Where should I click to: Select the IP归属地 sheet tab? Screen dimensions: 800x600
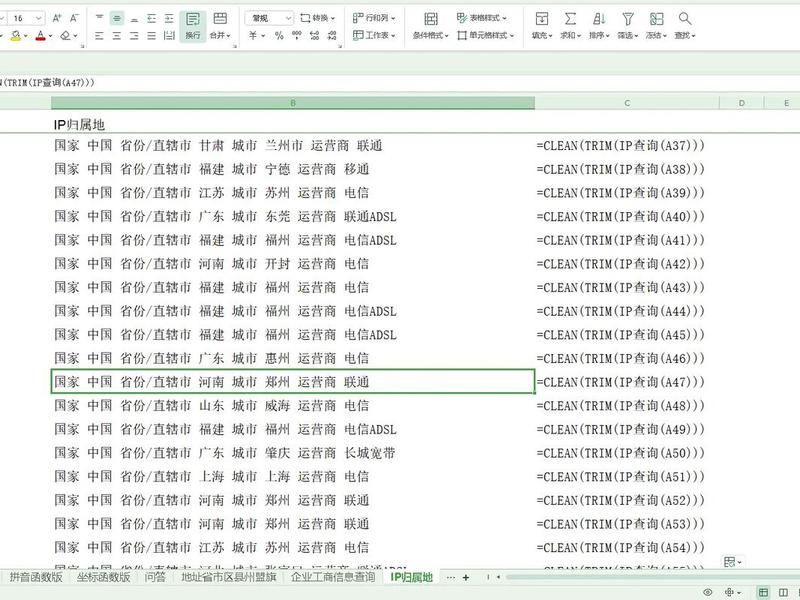click(x=411, y=577)
